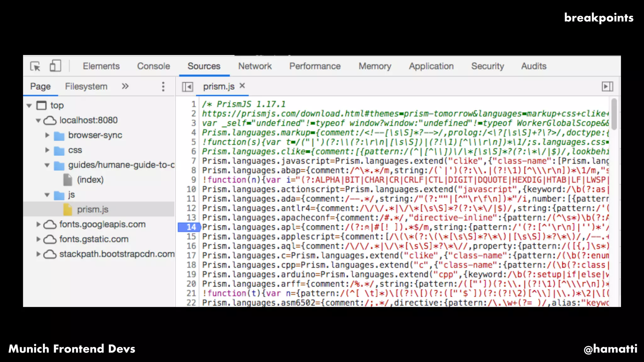Remove the breakpoint on line 14
Viewport: 644px width, 362px height.
click(x=189, y=227)
